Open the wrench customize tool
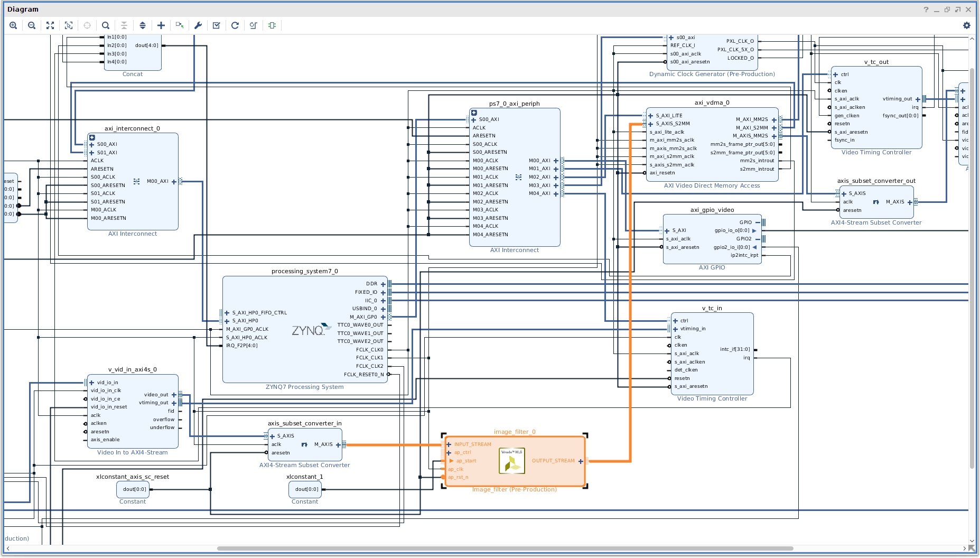Image resolution: width=980 pixels, height=558 pixels. (198, 25)
